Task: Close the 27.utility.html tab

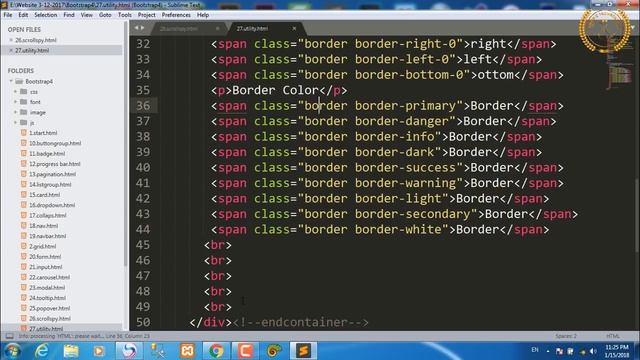Action: coord(294,29)
